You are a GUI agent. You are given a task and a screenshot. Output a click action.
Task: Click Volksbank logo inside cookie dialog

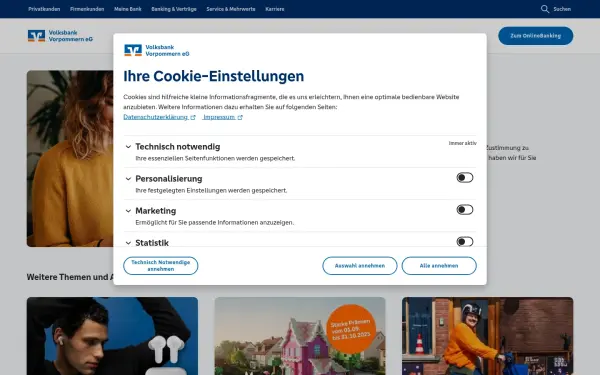[x=157, y=50]
